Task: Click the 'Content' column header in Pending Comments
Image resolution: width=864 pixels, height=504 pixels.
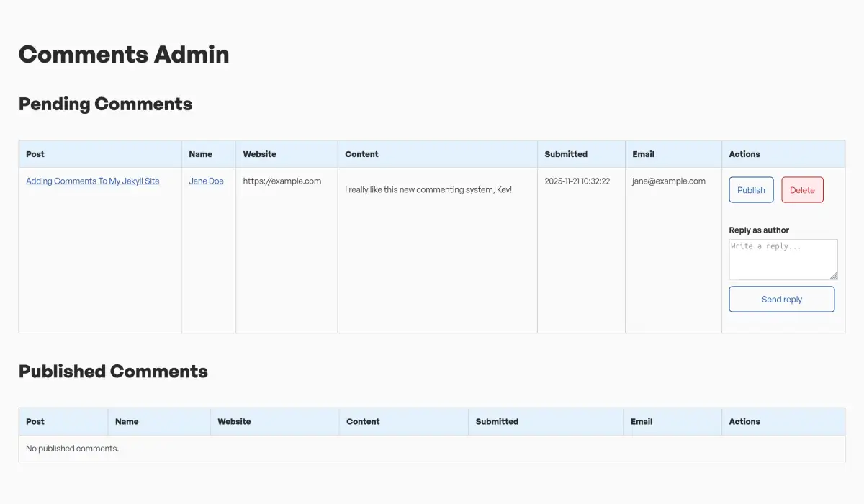Action: (361, 154)
